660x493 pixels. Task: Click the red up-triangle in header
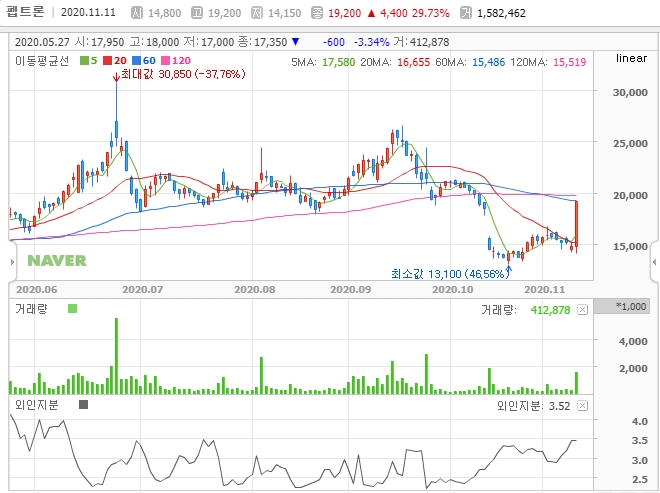click(x=371, y=13)
